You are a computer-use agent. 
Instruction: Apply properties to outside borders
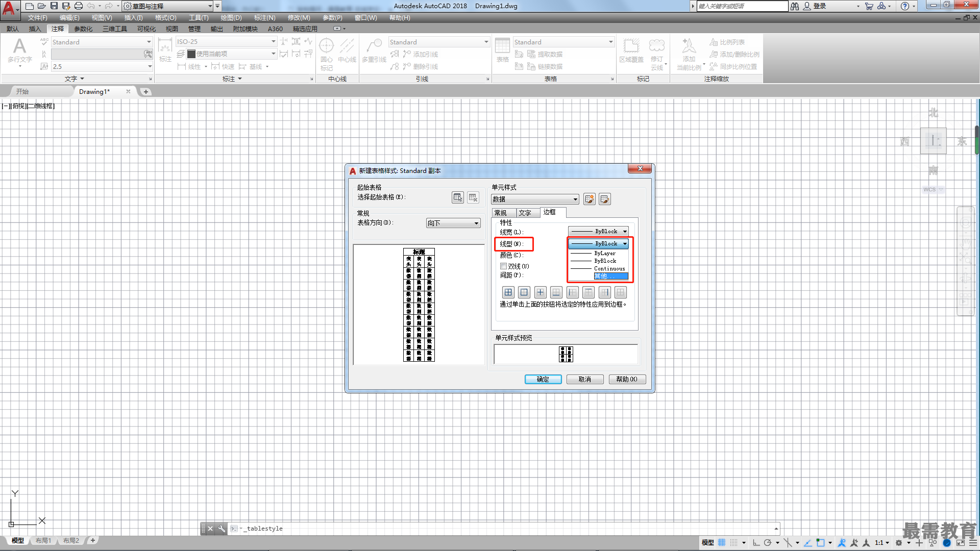(524, 292)
